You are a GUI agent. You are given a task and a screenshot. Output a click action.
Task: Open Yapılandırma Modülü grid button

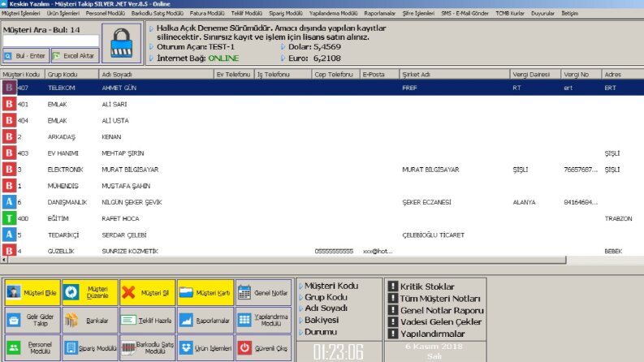(263, 320)
